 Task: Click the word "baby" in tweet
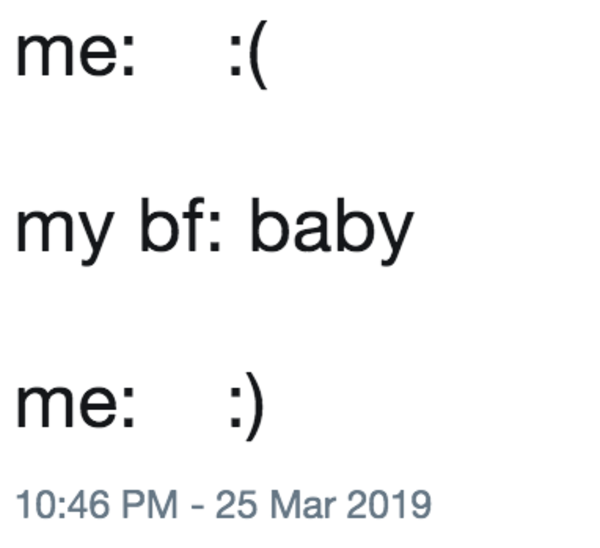(x=330, y=230)
